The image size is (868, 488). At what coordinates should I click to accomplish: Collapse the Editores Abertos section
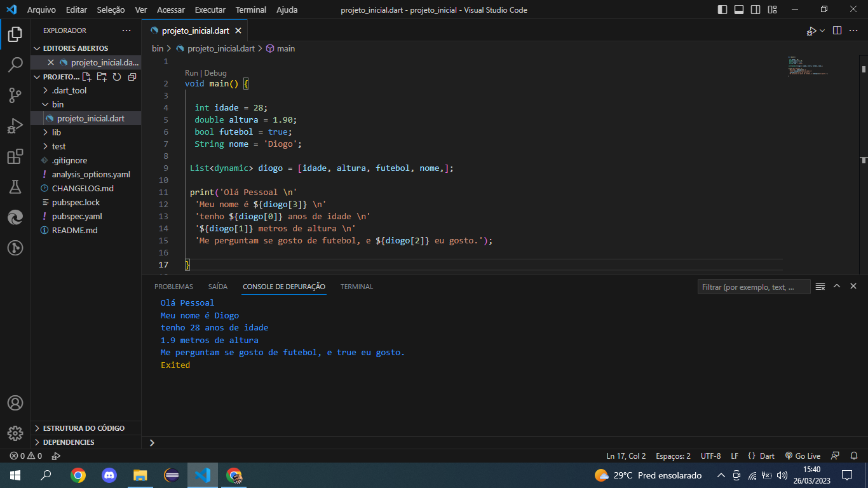[x=86, y=48]
